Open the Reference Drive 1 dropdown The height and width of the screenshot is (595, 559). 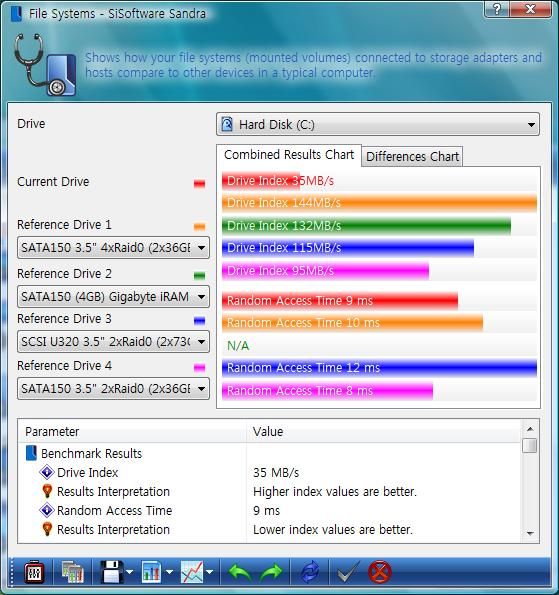113,248
